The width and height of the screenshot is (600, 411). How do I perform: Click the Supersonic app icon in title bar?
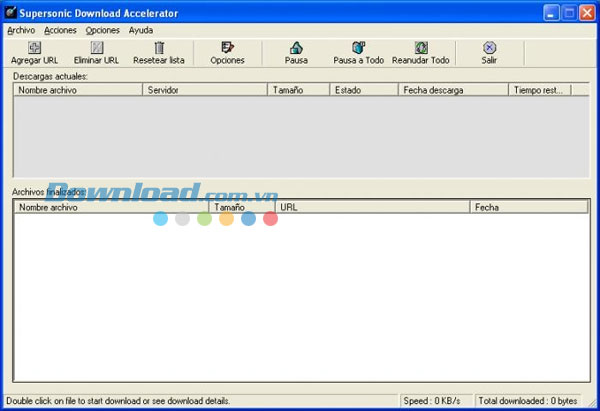pos(10,12)
